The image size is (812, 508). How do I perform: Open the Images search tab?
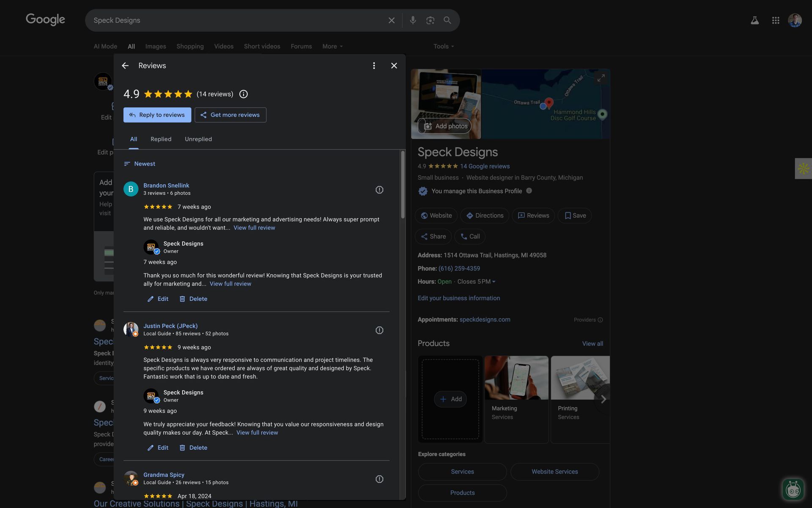[156, 47]
